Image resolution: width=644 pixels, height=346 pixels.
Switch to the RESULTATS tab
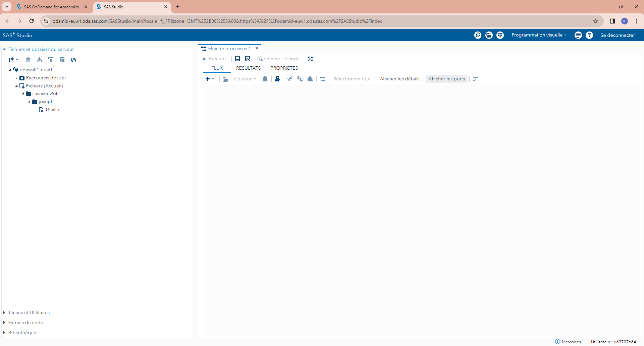point(248,68)
